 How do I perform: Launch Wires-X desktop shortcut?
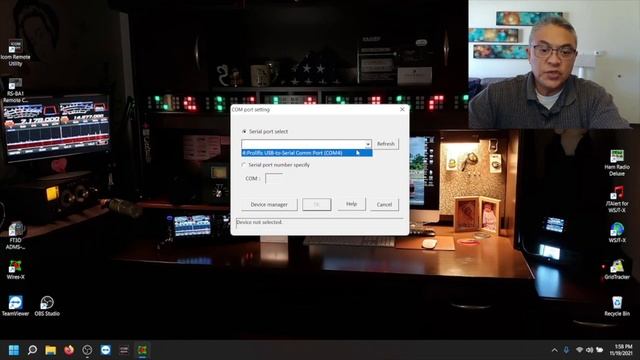[16, 269]
